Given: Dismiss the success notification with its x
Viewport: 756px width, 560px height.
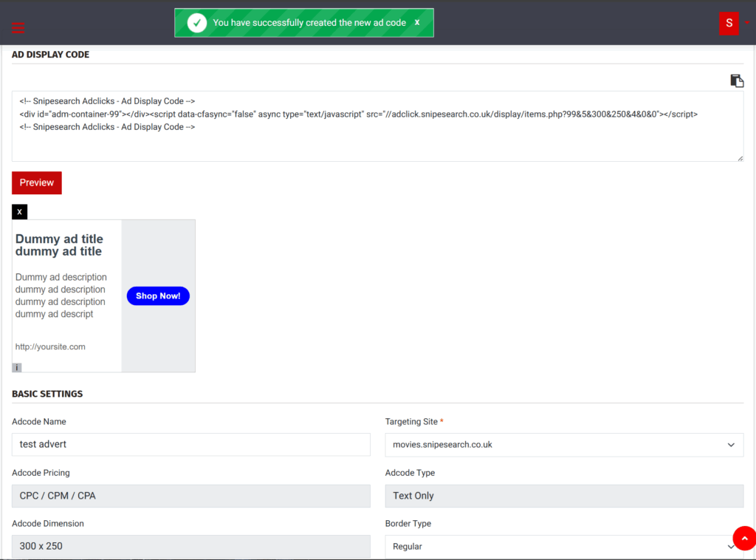Looking at the screenshot, I should click(x=417, y=22).
